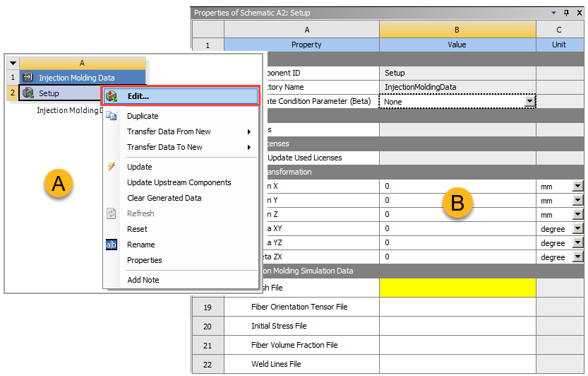The height and width of the screenshot is (376, 588).
Task: Open Transfer Data From New submenu
Action: 181,131
